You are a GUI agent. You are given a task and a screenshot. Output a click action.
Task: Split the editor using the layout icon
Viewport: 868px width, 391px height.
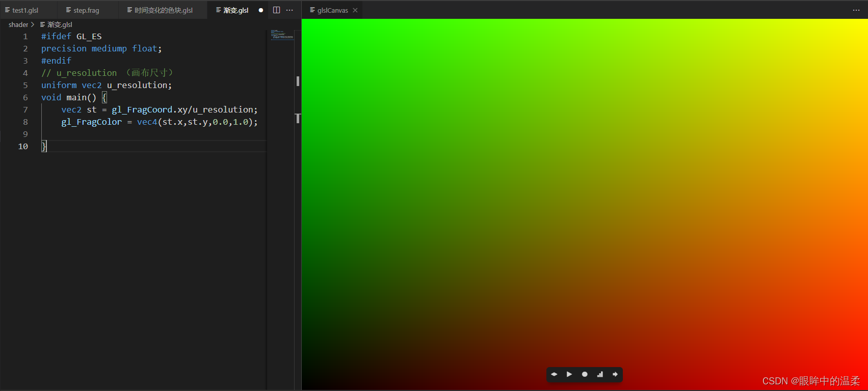click(276, 10)
